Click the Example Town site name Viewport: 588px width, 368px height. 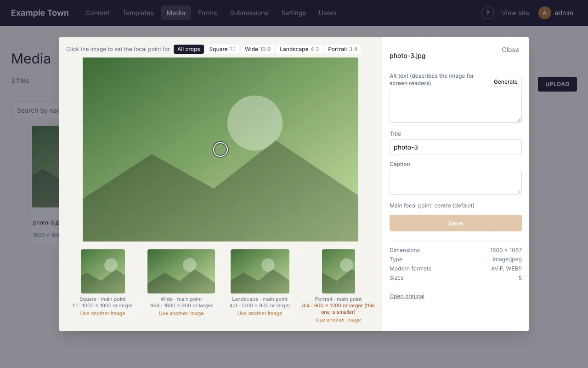(40, 13)
